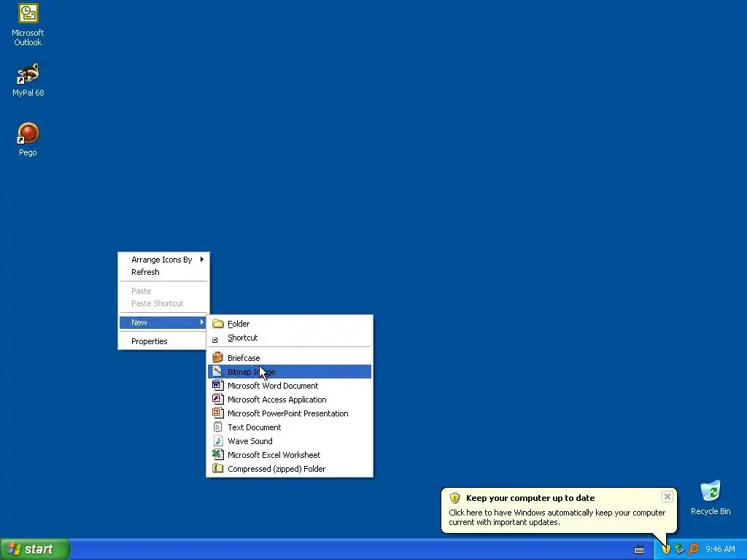Viewport: 747px width, 560px height.
Task: Click the Briefcase icon in submenu
Action: 217,357
